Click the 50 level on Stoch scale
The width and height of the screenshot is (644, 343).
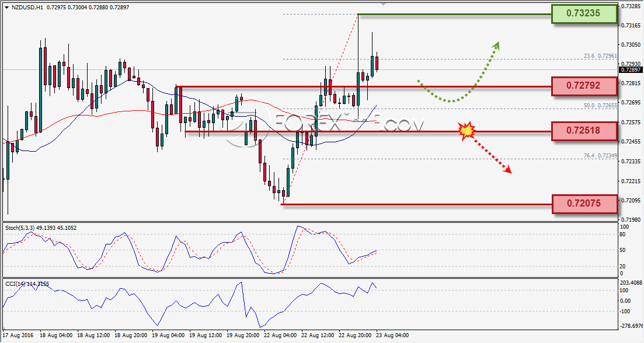point(622,250)
